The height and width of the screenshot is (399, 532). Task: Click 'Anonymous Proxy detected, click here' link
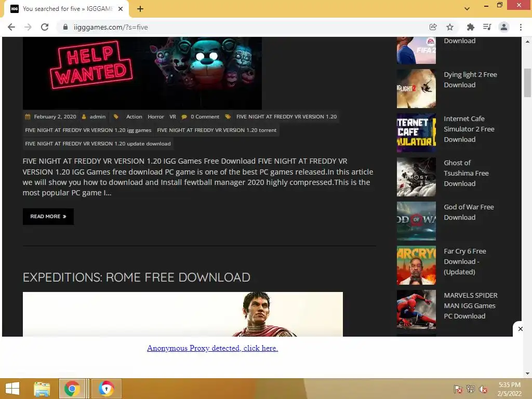(x=212, y=348)
